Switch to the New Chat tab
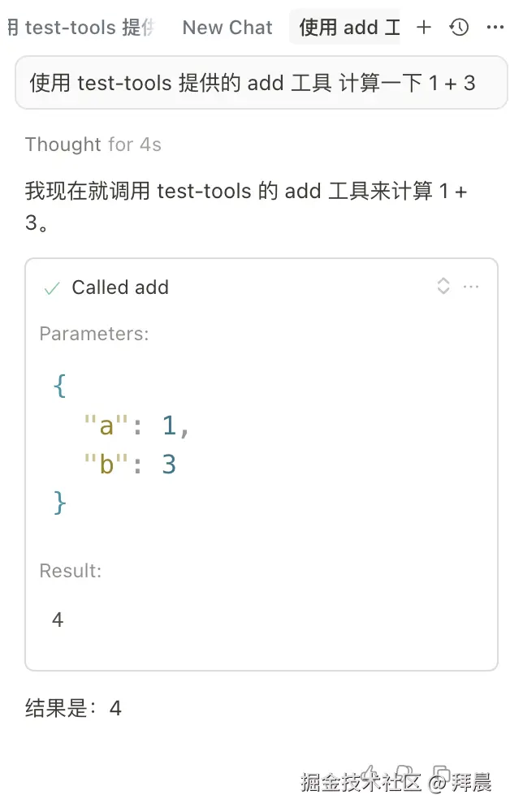 click(x=227, y=28)
